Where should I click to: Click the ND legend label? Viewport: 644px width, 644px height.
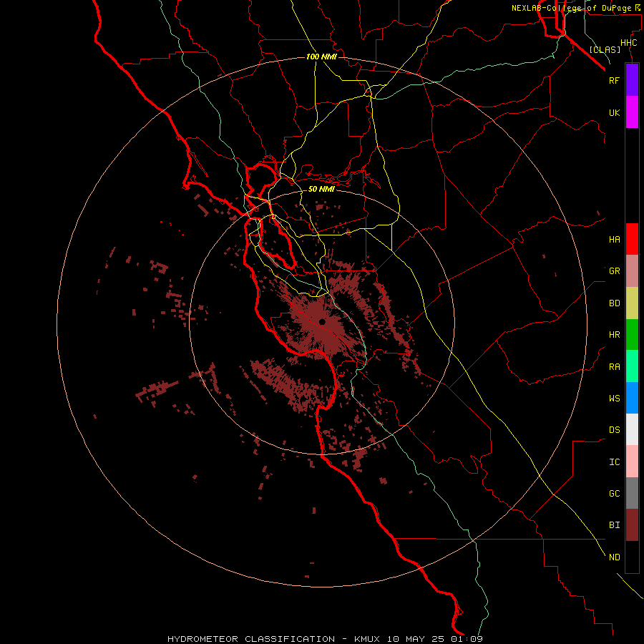tap(614, 557)
